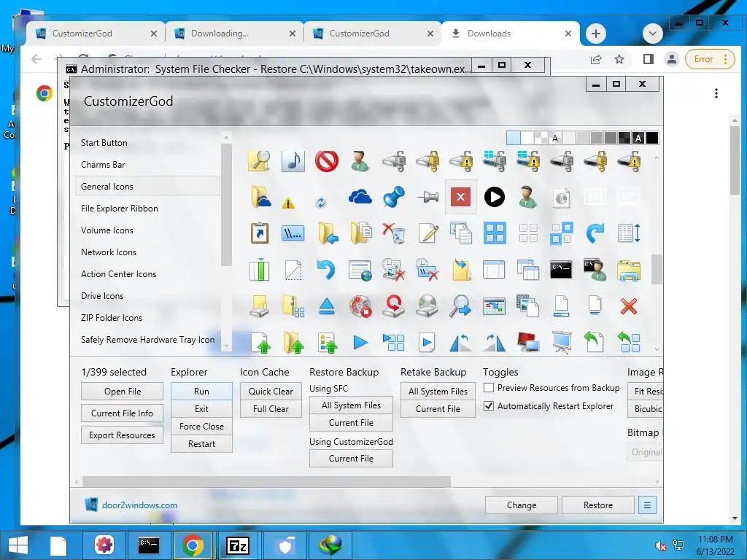Select the large red X delete icon
747x560 pixels.
[628, 306]
